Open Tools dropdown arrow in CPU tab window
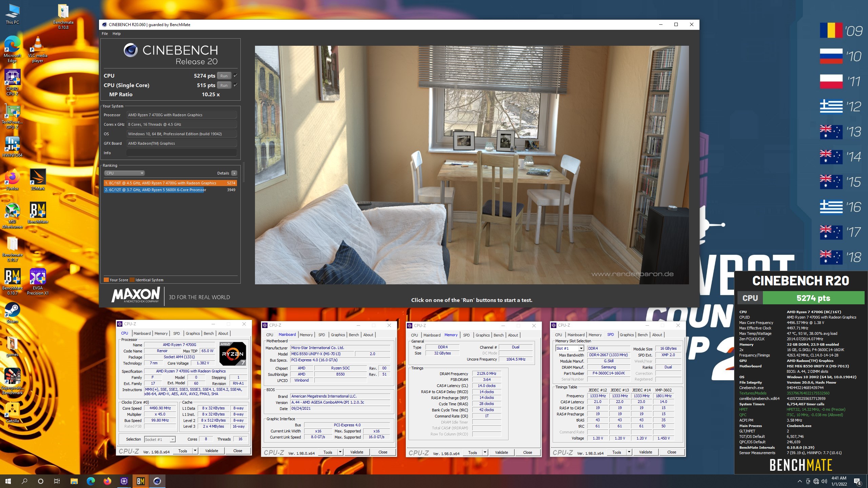The image size is (868, 488). click(195, 451)
